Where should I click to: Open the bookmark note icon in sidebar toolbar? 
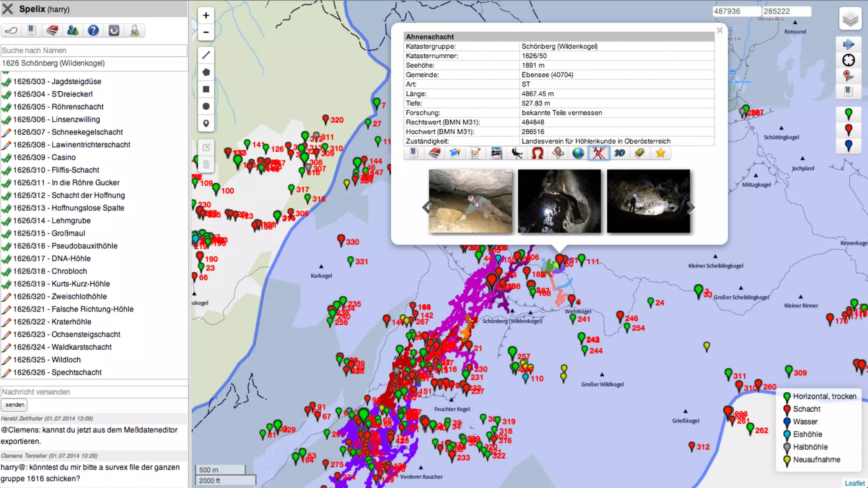click(31, 30)
